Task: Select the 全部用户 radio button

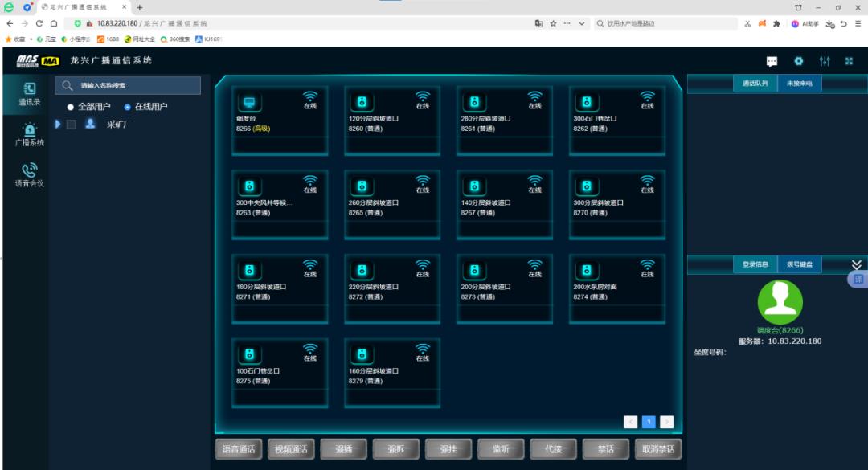Action: point(70,107)
